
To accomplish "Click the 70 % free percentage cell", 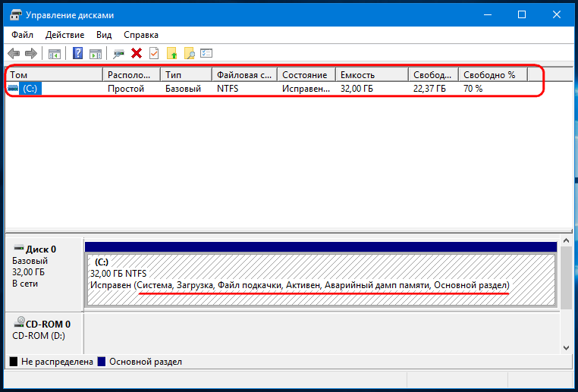I will 473,89.
